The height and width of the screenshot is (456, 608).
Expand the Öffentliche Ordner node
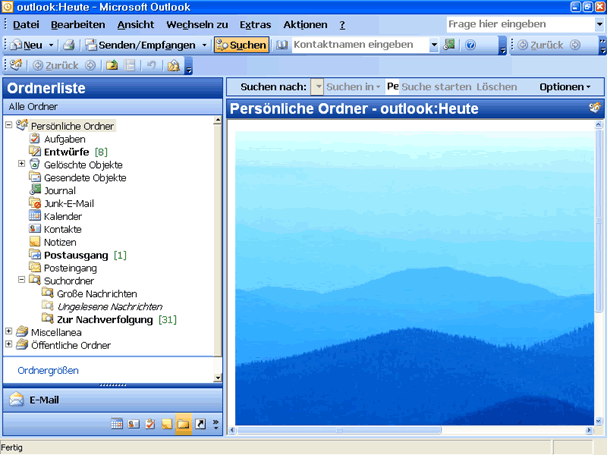(9, 344)
